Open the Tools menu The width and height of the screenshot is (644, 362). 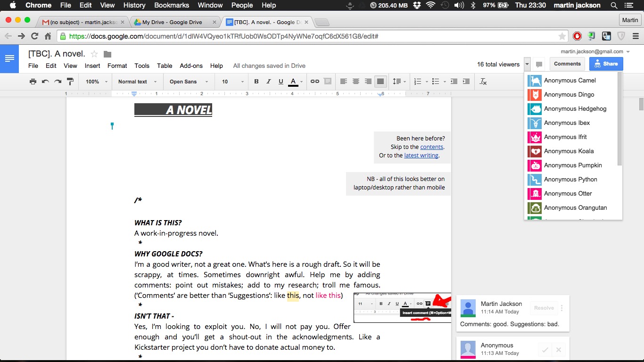click(x=142, y=66)
